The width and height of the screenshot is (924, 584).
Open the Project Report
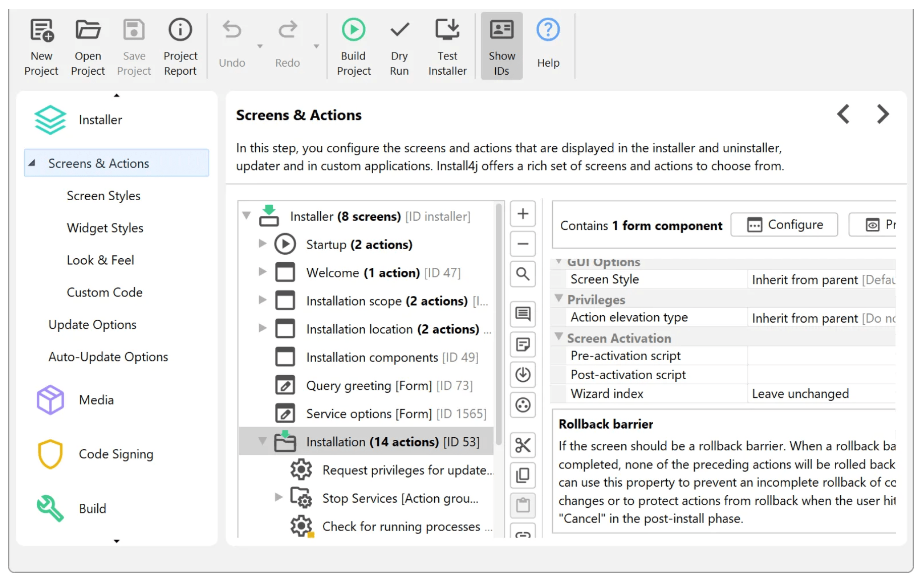[180, 46]
